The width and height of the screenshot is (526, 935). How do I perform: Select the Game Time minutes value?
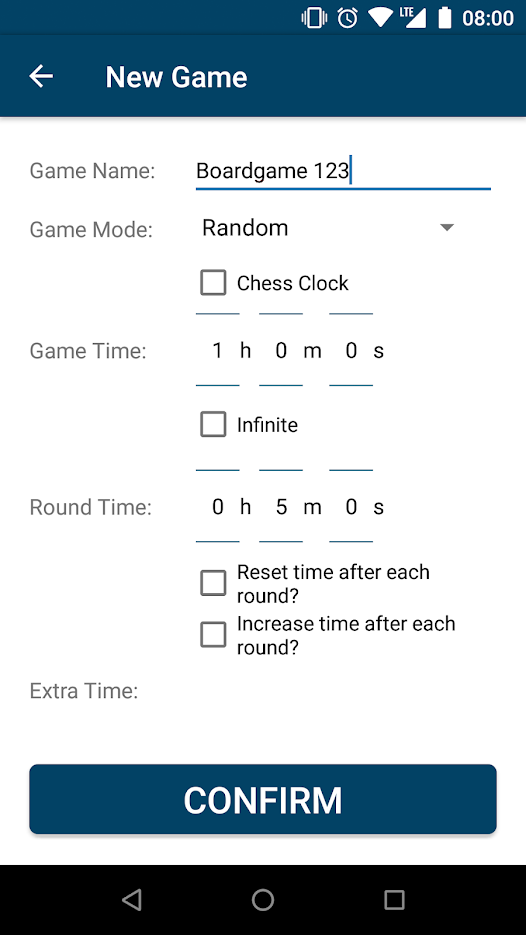click(281, 351)
